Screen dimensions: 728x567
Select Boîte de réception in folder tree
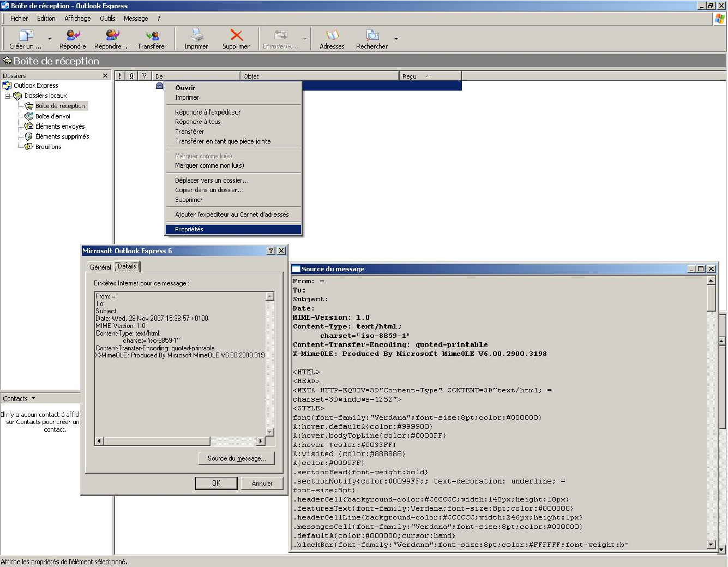(60, 106)
